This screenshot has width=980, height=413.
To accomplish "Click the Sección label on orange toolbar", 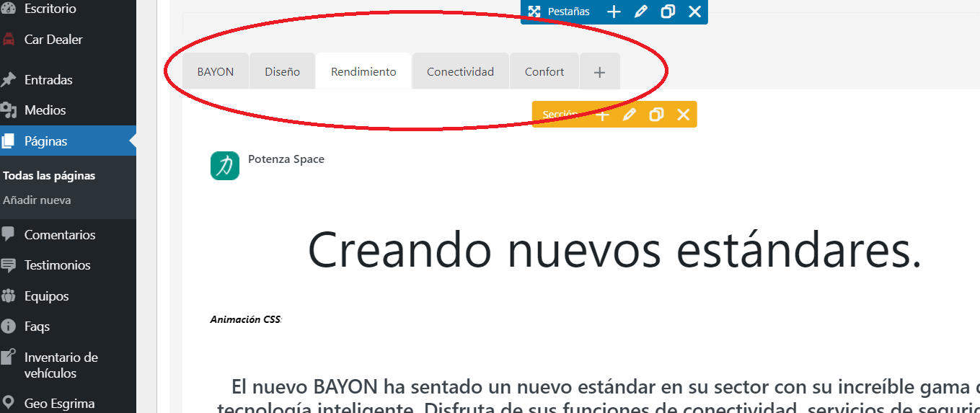I will 560,115.
